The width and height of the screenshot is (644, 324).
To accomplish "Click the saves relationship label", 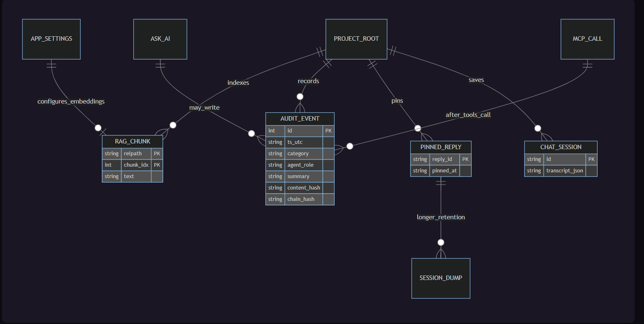I will (x=476, y=80).
